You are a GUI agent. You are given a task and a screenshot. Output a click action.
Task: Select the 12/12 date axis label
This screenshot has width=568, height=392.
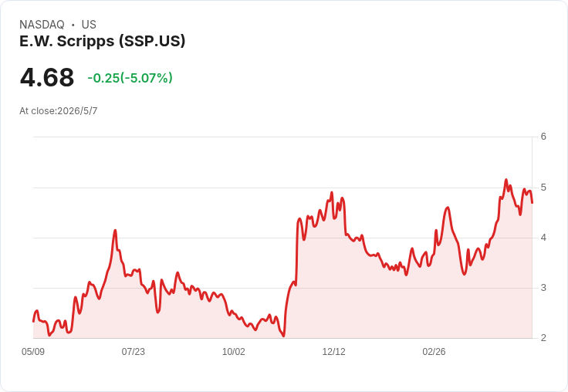[333, 351]
